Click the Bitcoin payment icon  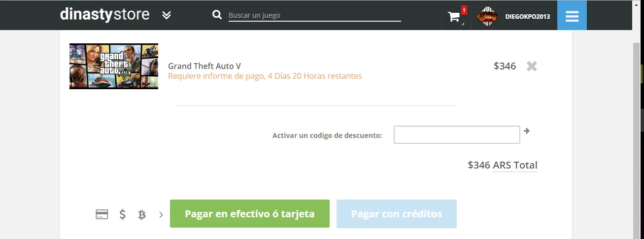(x=142, y=214)
